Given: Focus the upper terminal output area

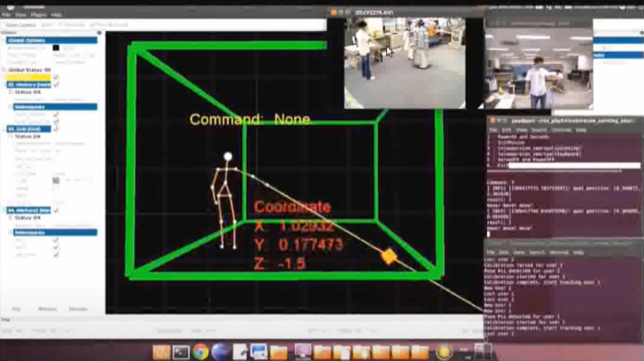Looking at the screenshot, I should (565, 185).
